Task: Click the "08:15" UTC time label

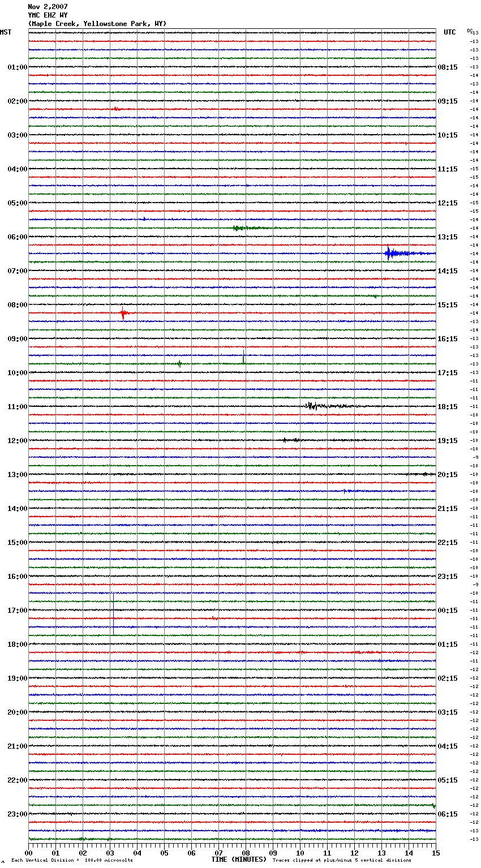Action: point(448,67)
